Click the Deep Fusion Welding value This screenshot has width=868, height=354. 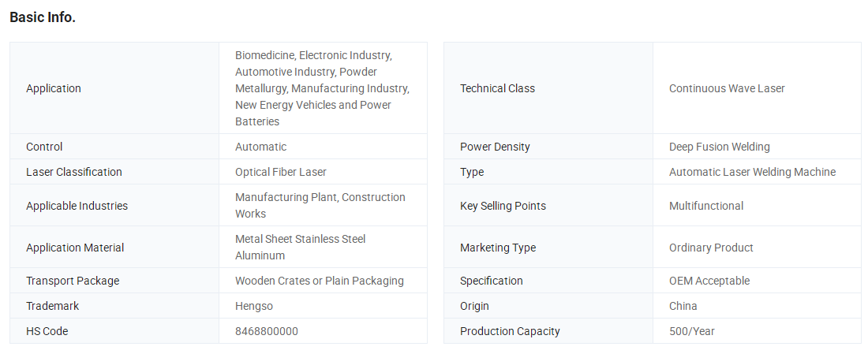coord(719,147)
